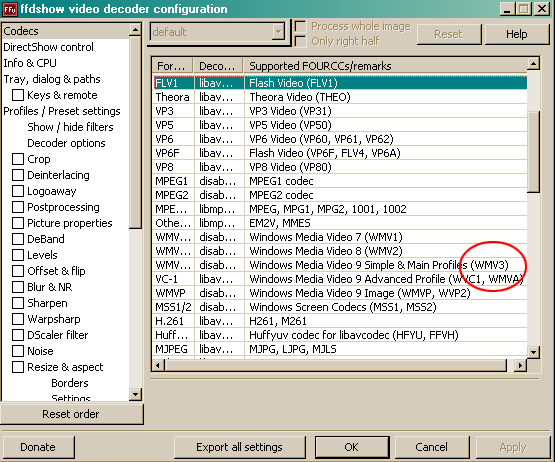The height and width of the screenshot is (462, 555).
Task: Select Windows Media Video 8 (WMV2) row
Action: 340,251
